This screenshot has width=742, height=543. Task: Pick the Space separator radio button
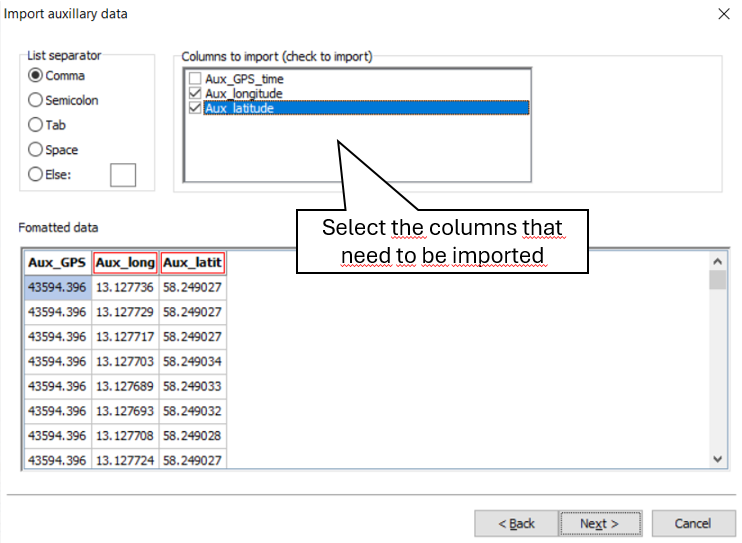point(36,150)
